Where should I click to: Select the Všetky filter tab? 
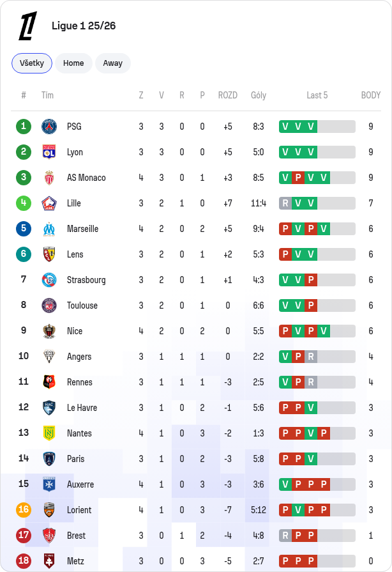(x=32, y=63)
